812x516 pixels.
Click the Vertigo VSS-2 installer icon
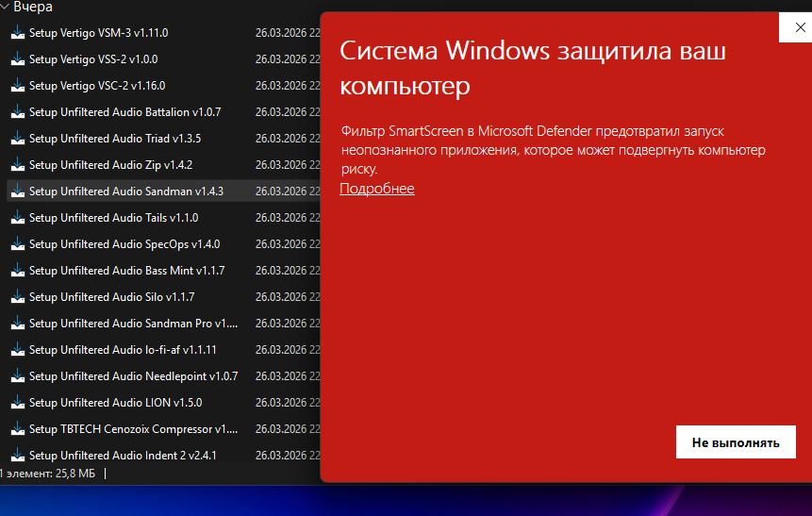[x=18, y=59]
